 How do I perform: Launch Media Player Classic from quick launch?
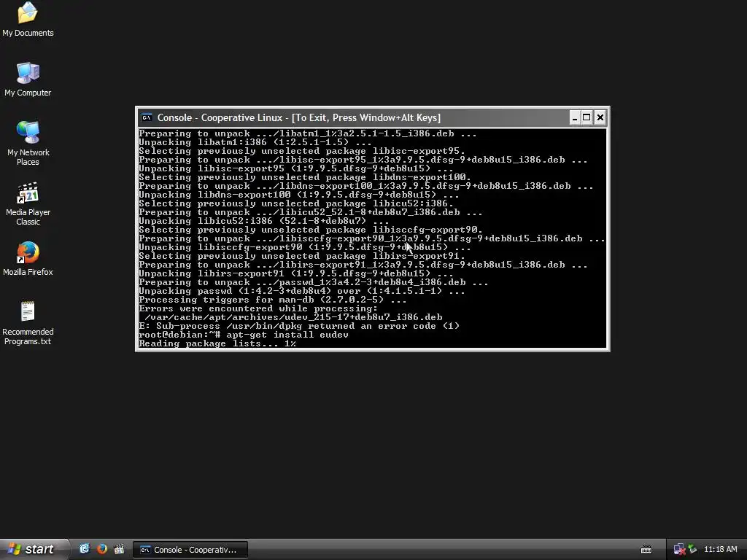coord(119,549)
